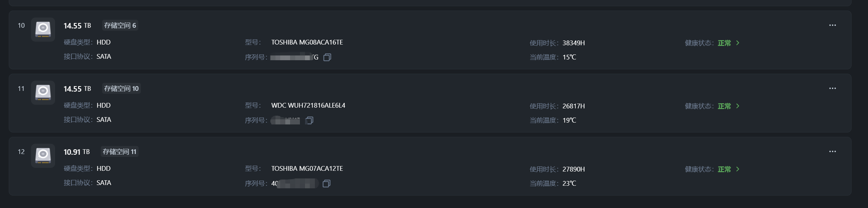Viewport: 868px width, 208px height.
Task: Click the 存储空间 11 tag
Action: pos(119,152)
